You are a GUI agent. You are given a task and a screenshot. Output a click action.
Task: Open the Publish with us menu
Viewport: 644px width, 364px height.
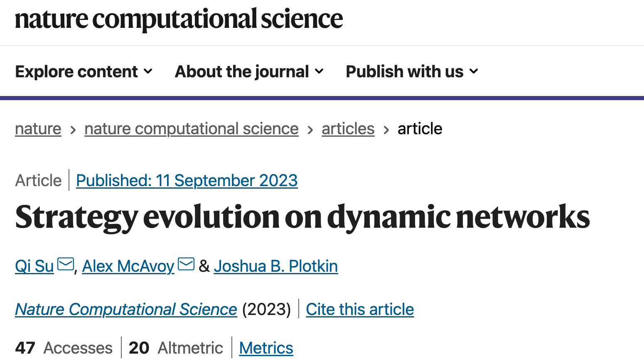coord(412,71)
